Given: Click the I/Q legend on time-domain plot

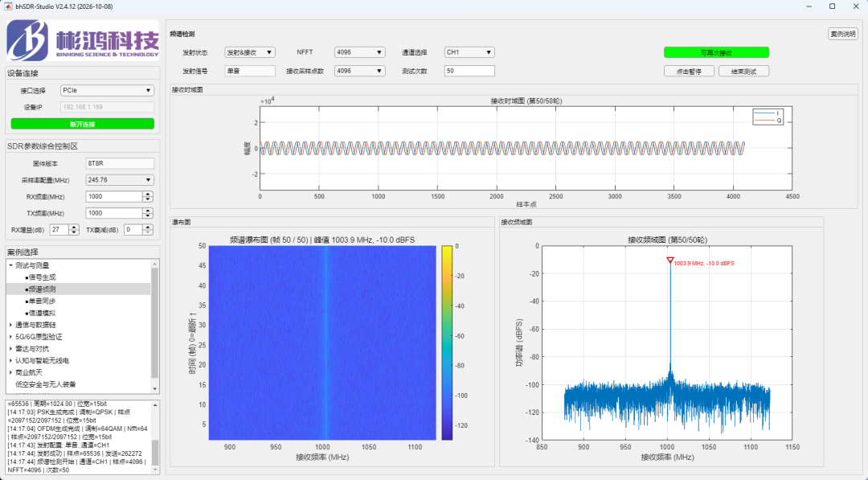Looking at the screenshot, I should click(x=768, y=117).
